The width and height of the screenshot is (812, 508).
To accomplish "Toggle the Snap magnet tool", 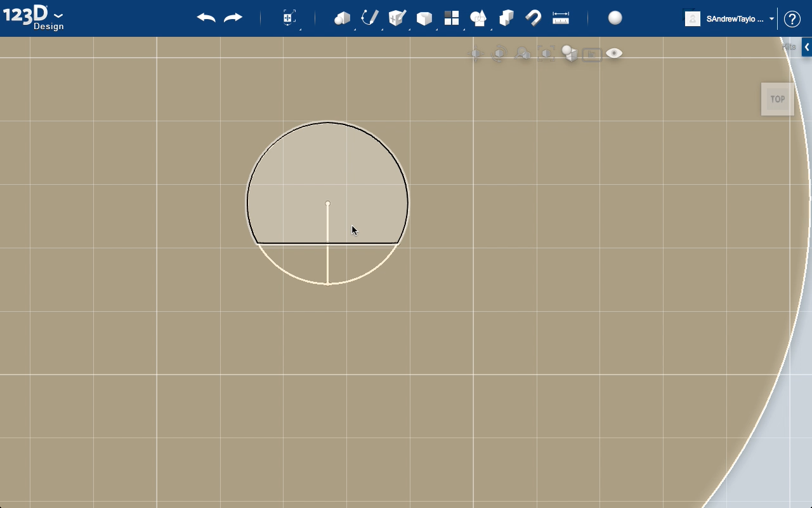I will [534, 18].
